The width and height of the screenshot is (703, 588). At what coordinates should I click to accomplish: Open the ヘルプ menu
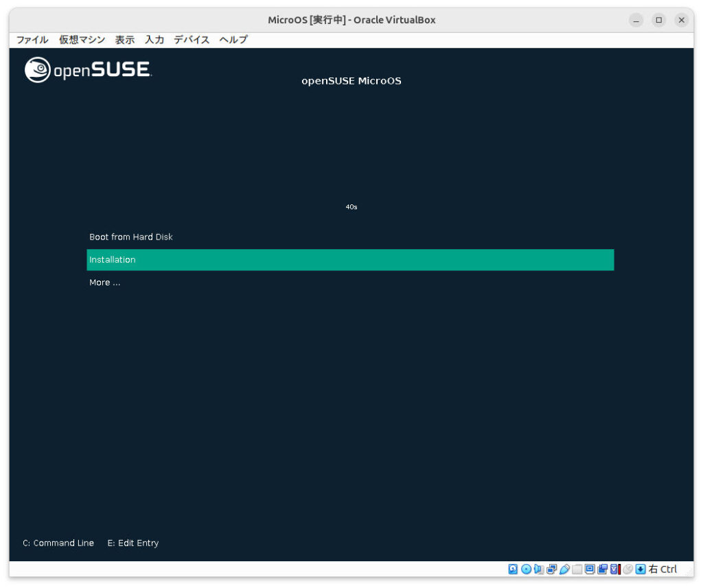[x=233, y=40]
